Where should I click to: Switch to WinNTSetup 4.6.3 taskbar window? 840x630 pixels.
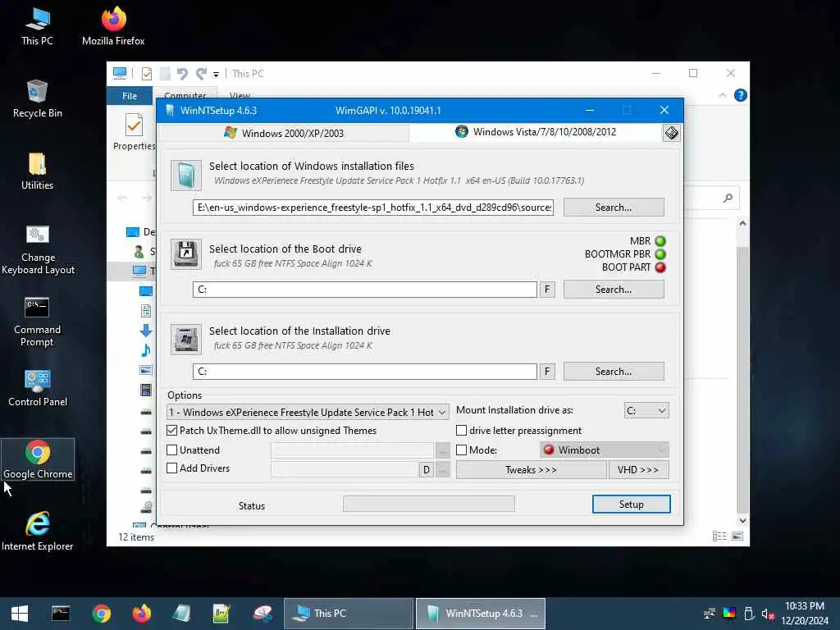point(481,614)
